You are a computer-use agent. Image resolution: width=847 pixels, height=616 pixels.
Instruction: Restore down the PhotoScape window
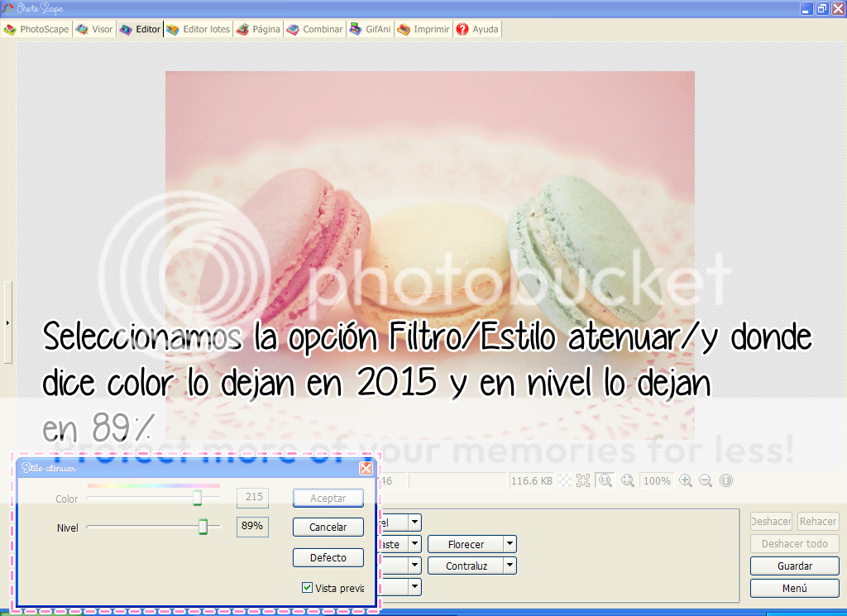(822, 8)
